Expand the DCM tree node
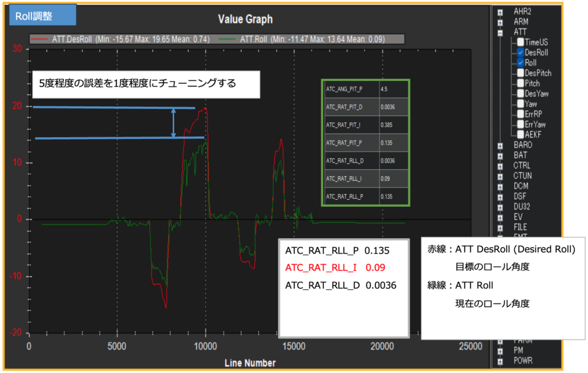The height and width of the screenshot is (373, 588). tap(500, 187)
